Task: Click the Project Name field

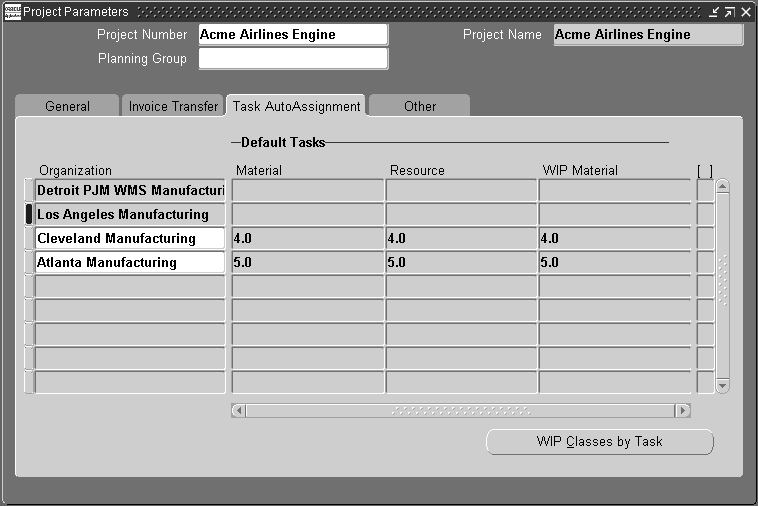Action: (648, 34)
